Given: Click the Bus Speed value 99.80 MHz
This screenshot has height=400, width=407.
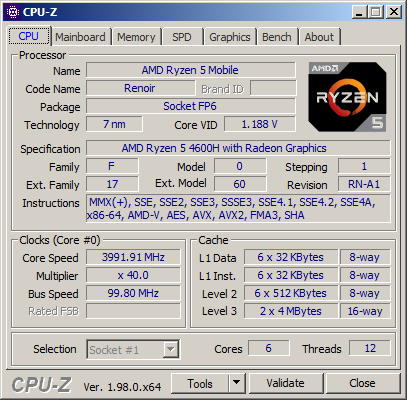Looking at the screenshot, I should tap(133, 293).
